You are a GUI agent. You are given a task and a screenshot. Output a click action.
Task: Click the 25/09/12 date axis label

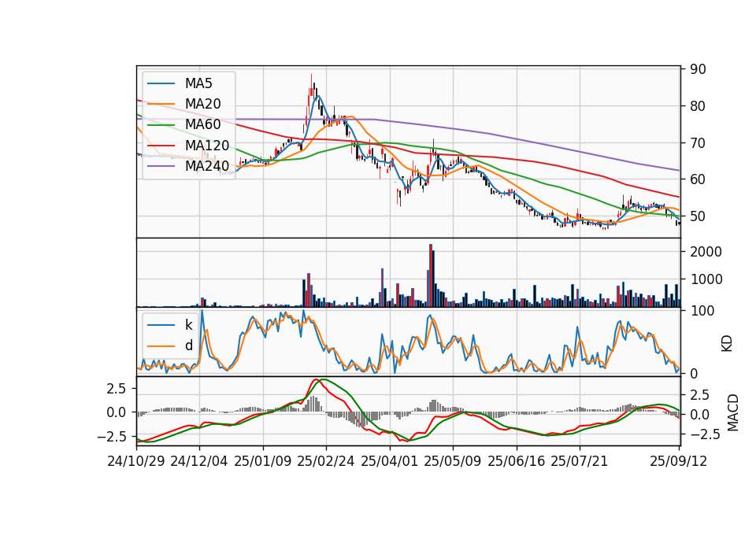click(x=678, y=461)
